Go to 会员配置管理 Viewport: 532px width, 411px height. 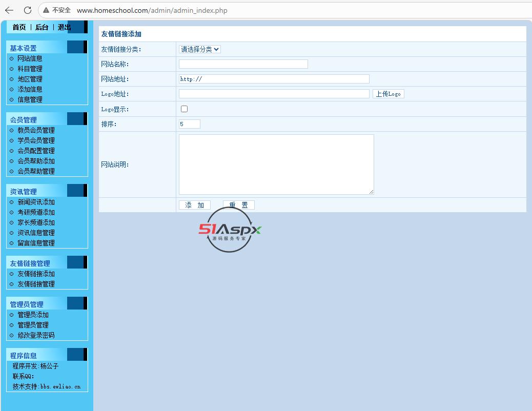[36, 151]
